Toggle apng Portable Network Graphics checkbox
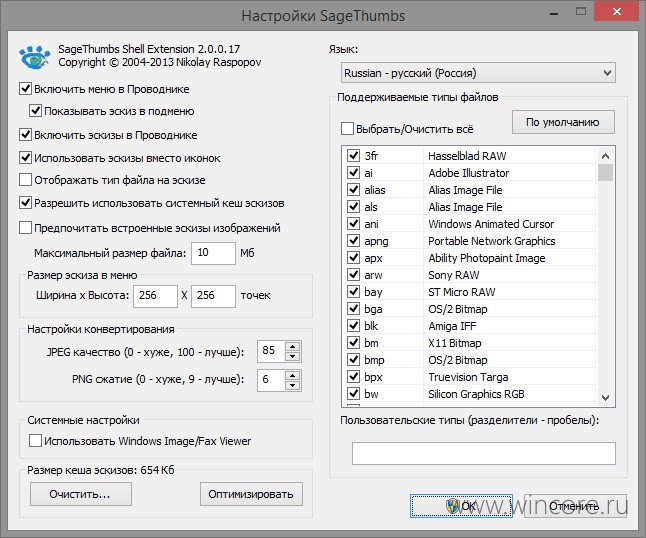The width and height of the screenshot is (646, 538). [353, 240]
